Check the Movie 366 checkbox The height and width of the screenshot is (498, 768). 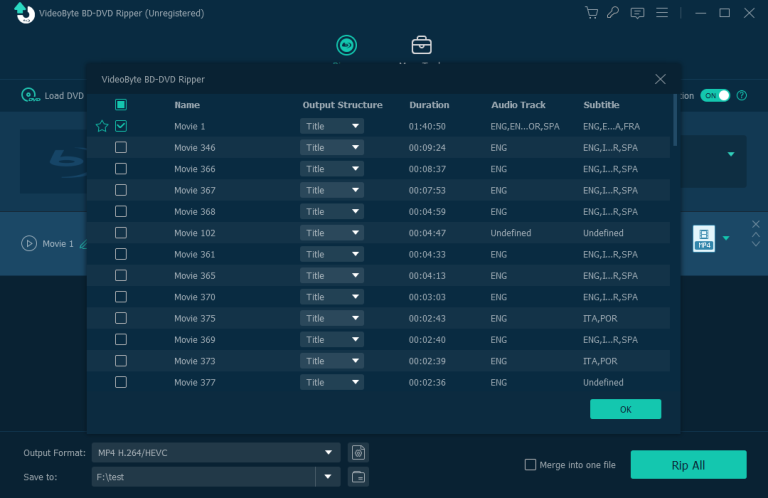(x=121, y=169)
